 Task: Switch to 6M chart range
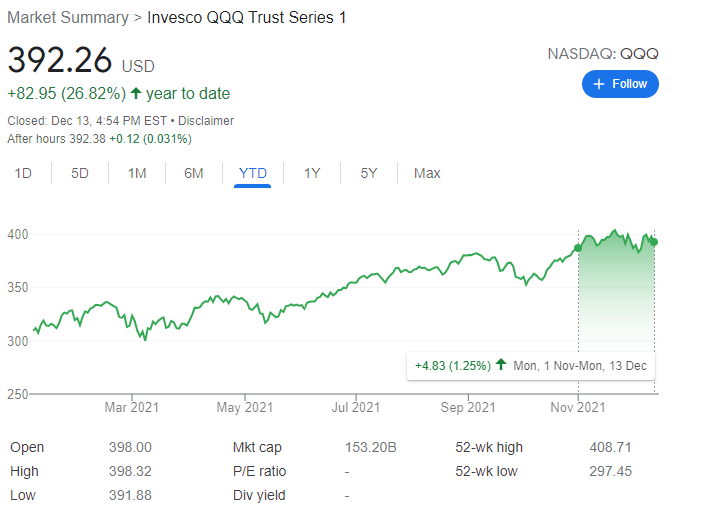pos(194,173)
